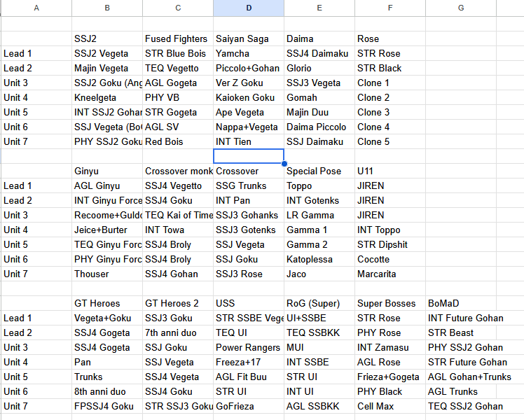Select column A header
Image resolution: width=524 pixels, height=420 pixels.
coord(36,8)
